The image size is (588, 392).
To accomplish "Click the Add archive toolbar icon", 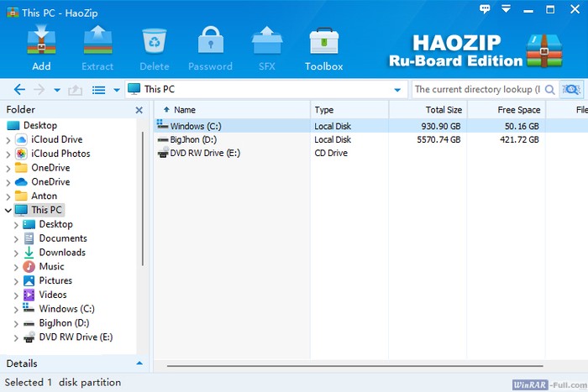I will point(41,48).
